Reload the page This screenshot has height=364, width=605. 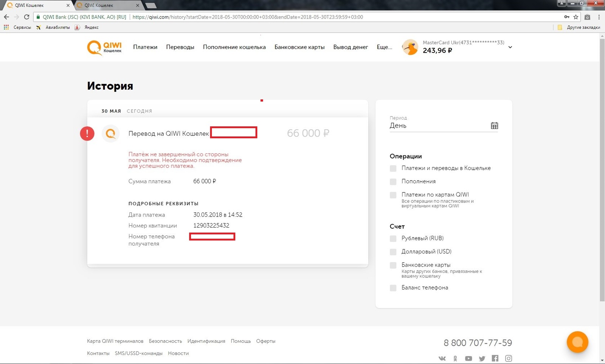click(x=26, y=17)
